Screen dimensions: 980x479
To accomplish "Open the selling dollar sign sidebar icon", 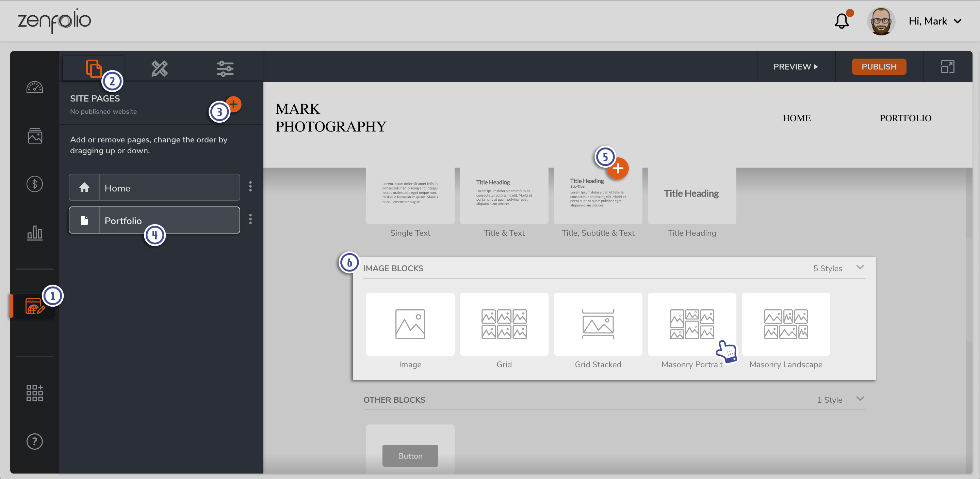I will coord(35,184).
